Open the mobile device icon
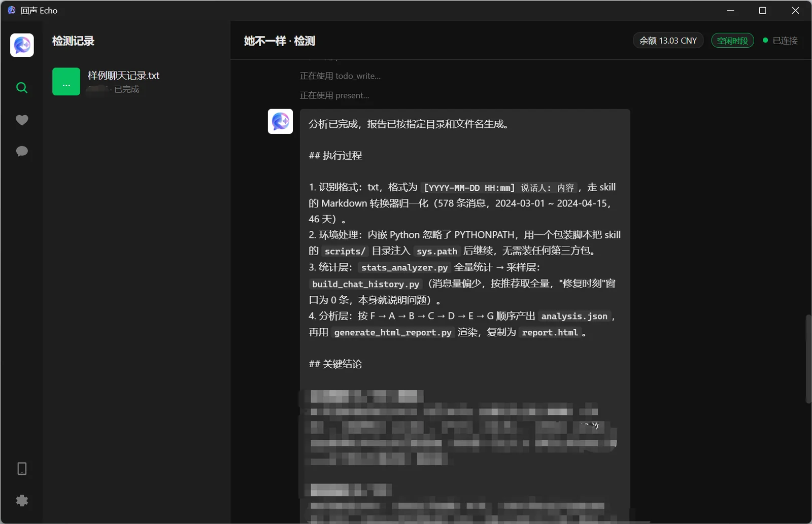Image resolution: width=812 pixels, height=524 pixels. click(x=22, y=469)
